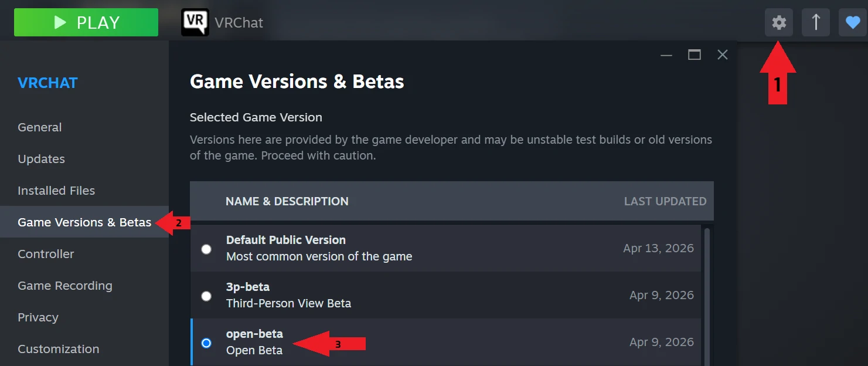Click the VRChat logo icon
868x366 pixels.
point(195,22)
